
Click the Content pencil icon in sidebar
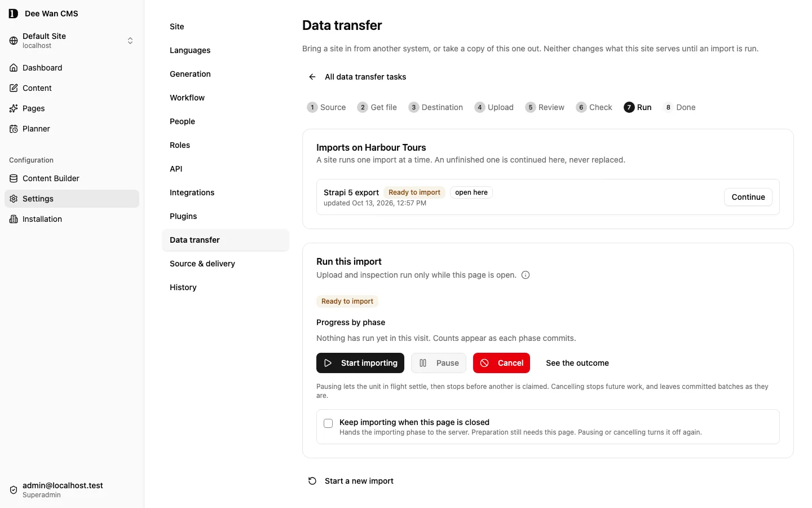pyautogui.click(x=14, y=88)
